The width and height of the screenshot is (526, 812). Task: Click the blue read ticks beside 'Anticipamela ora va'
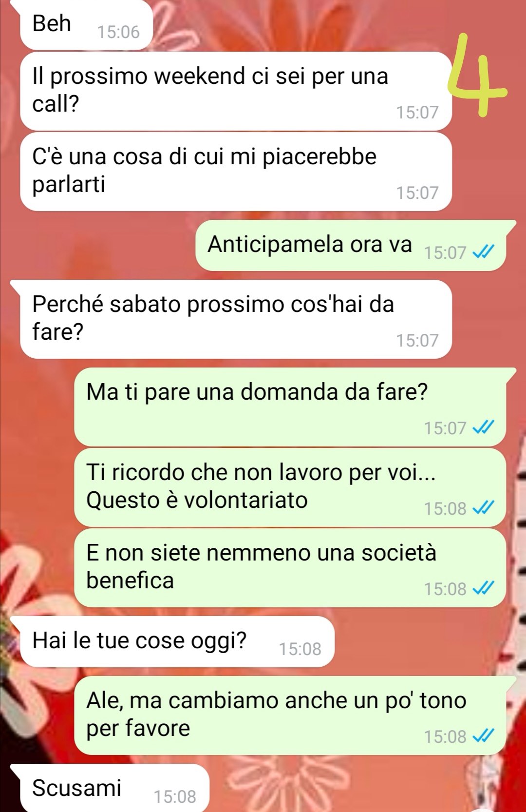click(484, 252)
